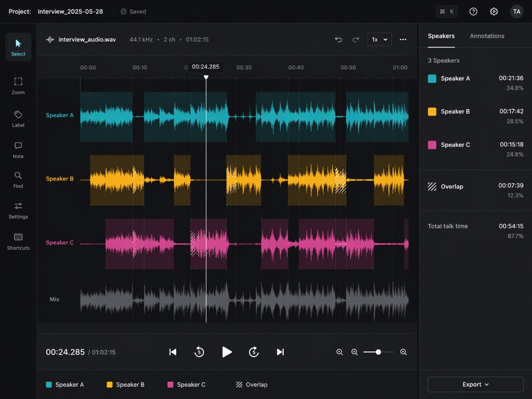532x399 pixels.
Task: Play the audio
Action: pyautogui.click(x=226, y=352)
